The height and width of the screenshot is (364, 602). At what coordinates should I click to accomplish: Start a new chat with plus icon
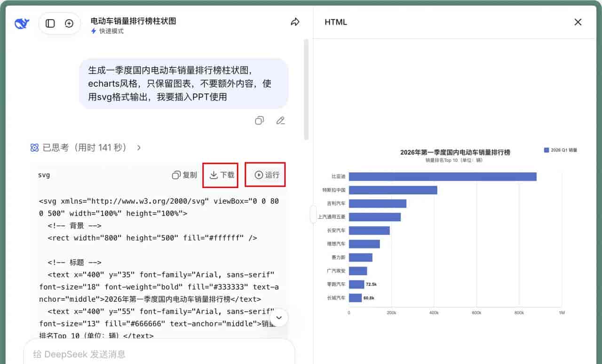point(69,24)
